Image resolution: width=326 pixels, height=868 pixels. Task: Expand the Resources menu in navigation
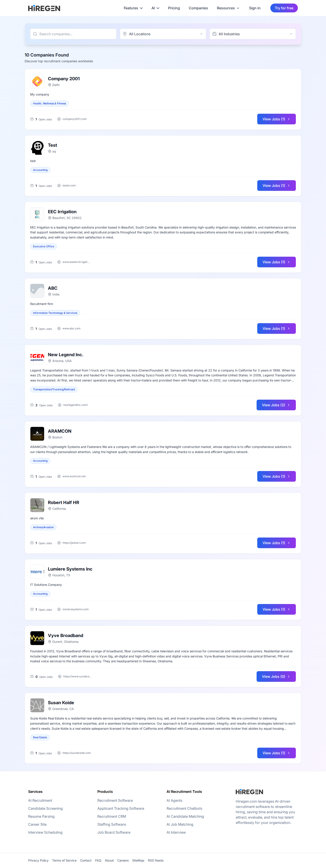pyautogui.click(x=228, y=8)
